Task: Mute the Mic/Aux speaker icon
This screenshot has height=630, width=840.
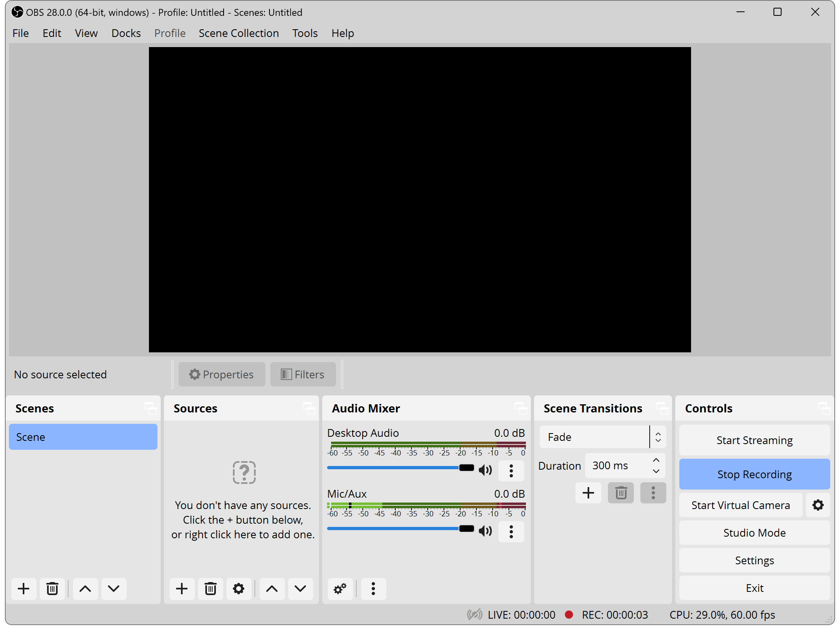Action: click(x=485, y=531)
